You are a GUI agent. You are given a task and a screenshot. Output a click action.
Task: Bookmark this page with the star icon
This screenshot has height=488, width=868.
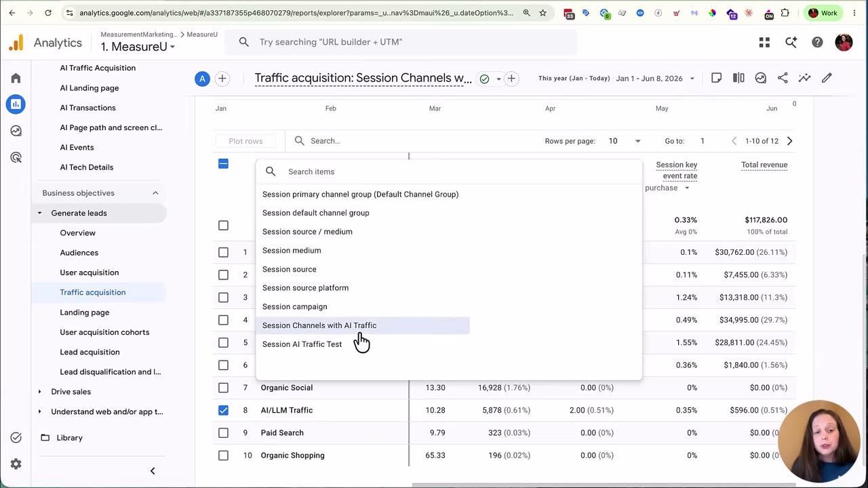[x=543, y=13]
